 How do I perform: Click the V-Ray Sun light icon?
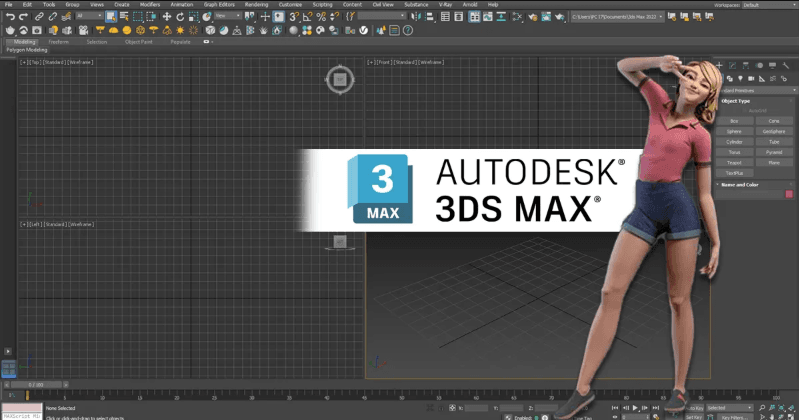click(180, 31)
